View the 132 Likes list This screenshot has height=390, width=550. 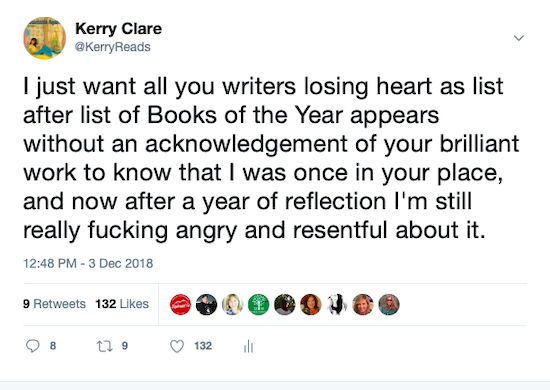pos(122,304)
